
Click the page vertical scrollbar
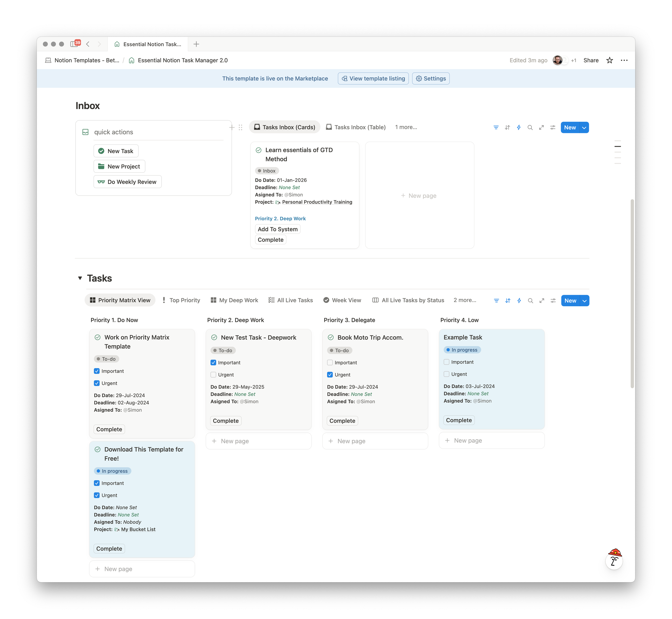[x=632, y=293]
